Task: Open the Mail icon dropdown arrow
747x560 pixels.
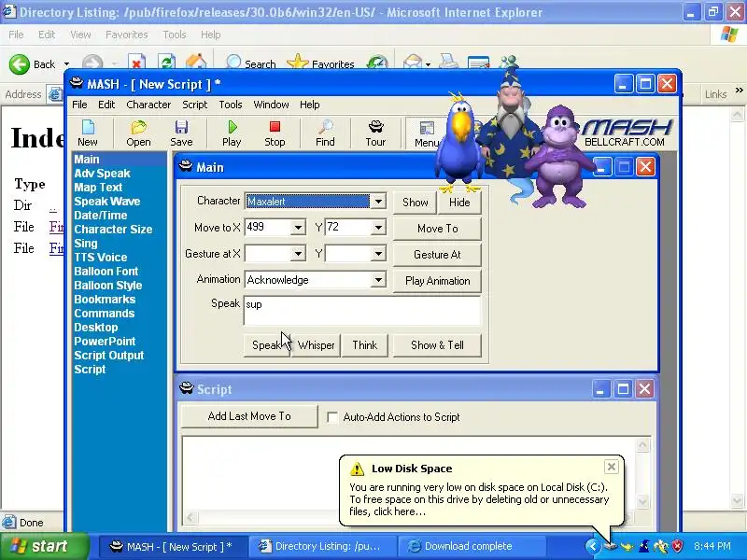Action: [x=428, y=63]
